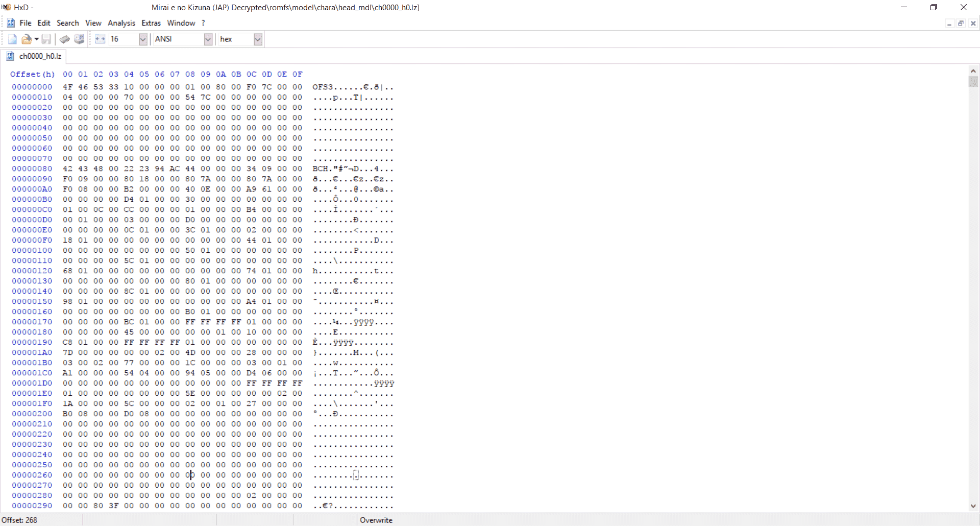Select the 3F byte at row 00000290
This screenshot has height=526, width=980.
[x=114, y=506]
